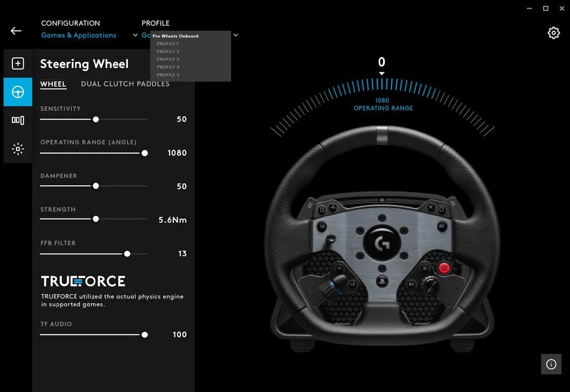
Task: Maximize the G HUB window
Action: point(546,8)
